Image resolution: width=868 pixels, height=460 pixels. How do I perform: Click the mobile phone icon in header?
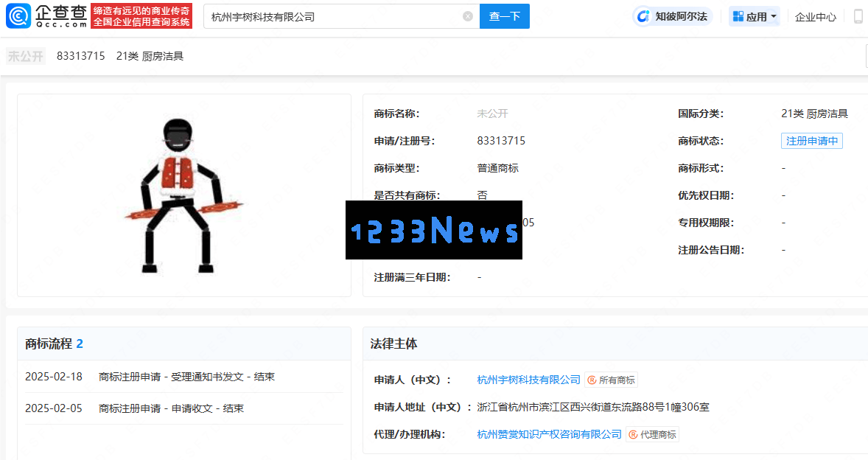point(858,17)
